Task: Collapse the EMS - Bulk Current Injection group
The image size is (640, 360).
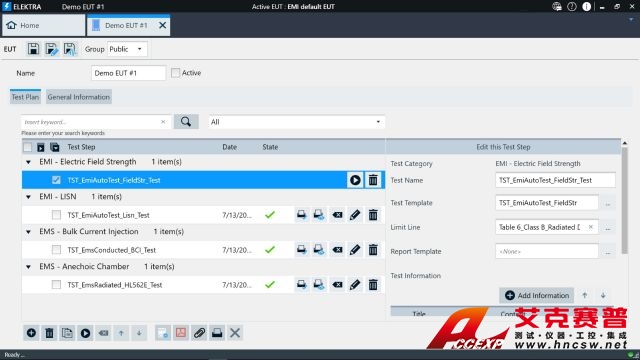Action: [28, 232]
